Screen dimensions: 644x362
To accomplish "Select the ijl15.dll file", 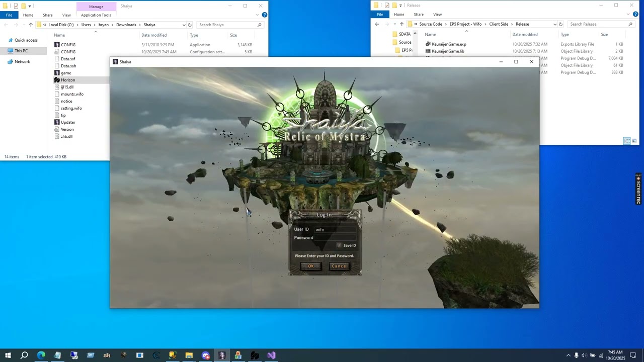I will coord(67,87).
